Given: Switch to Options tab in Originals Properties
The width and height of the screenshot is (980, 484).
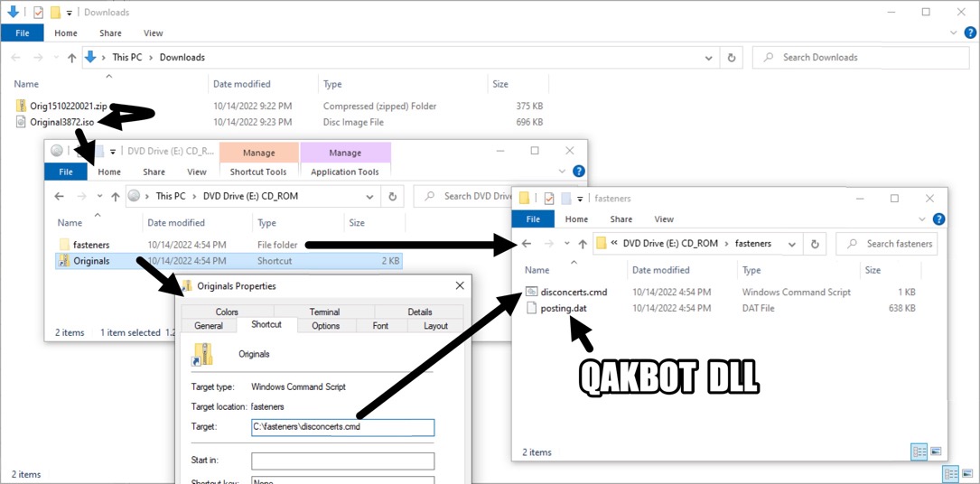Looking at the screenshot, I should tap(326, 325).
